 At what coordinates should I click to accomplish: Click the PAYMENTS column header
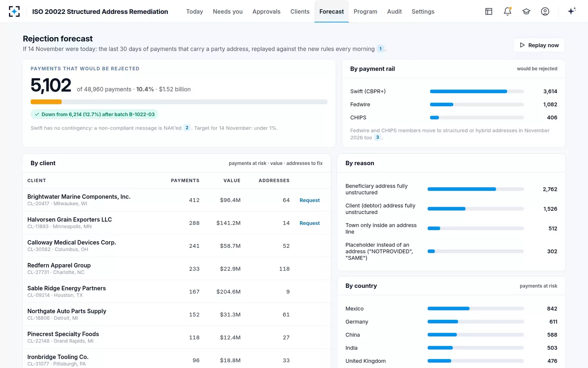point(185,181)
